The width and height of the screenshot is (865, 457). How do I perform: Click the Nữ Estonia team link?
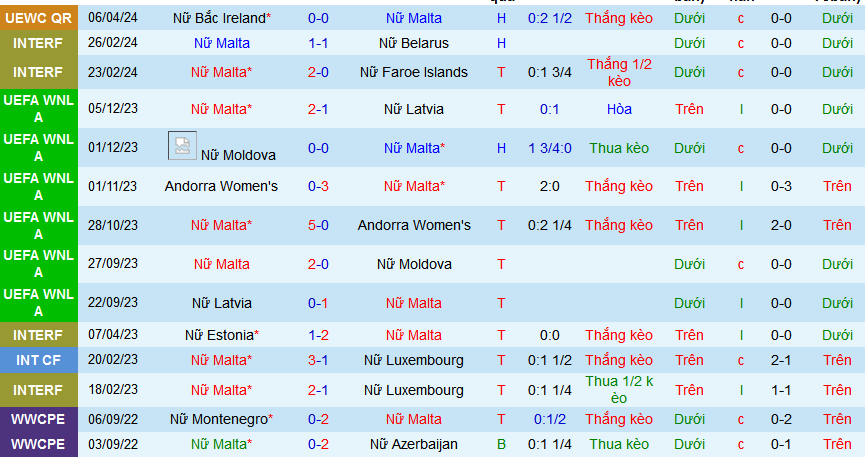[x=221, y=335]
